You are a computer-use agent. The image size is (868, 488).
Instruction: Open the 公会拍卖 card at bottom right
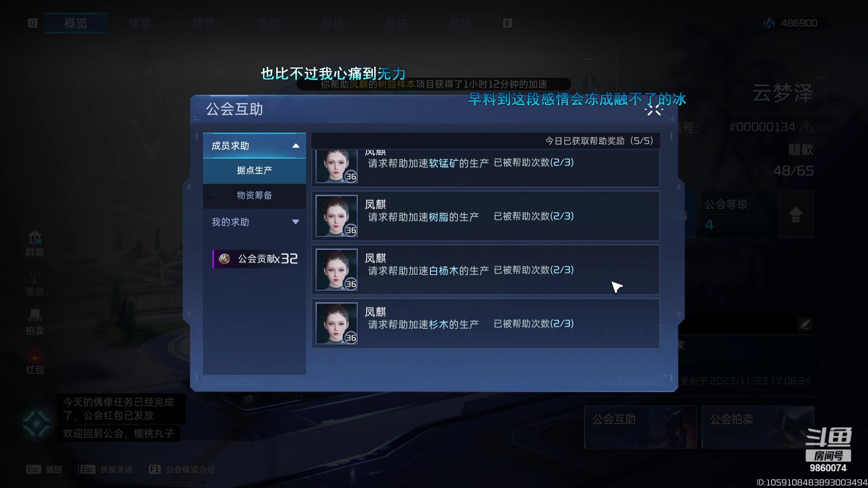[758, 427]
